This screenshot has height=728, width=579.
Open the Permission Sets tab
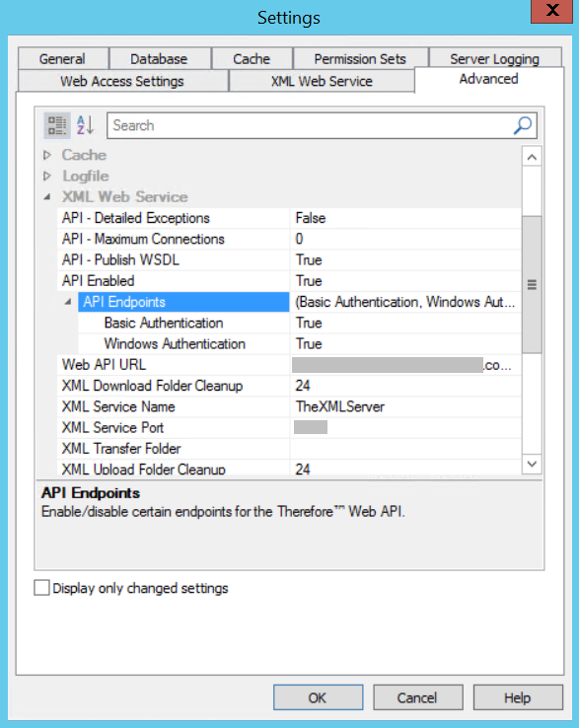pyautogui.click(x=360, y=59)
